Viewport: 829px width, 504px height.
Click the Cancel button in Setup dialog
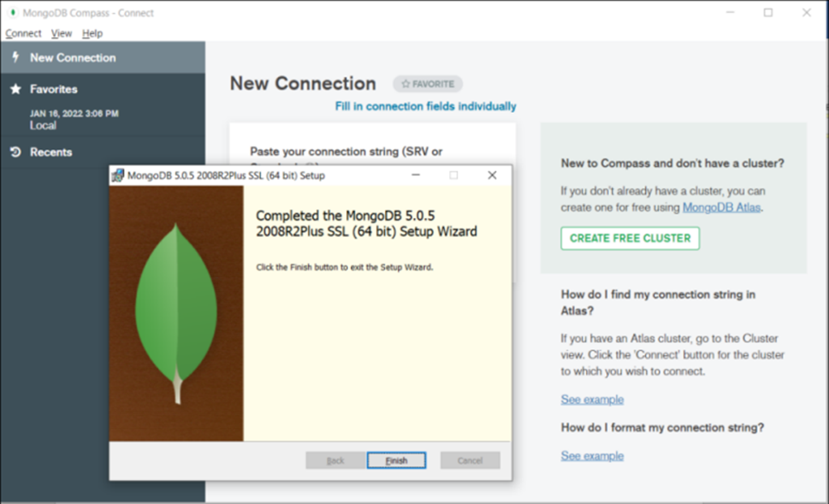pyautogui.click(x=470, y=460)
